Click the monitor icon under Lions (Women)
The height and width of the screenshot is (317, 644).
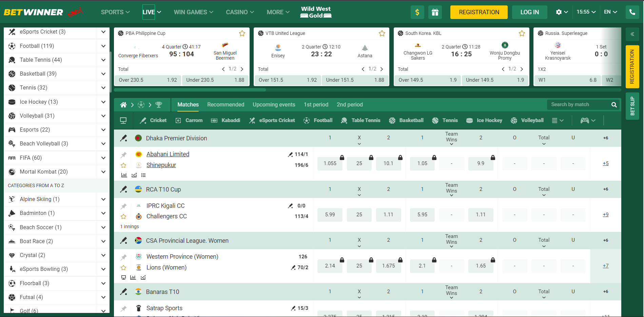(123, 278)
